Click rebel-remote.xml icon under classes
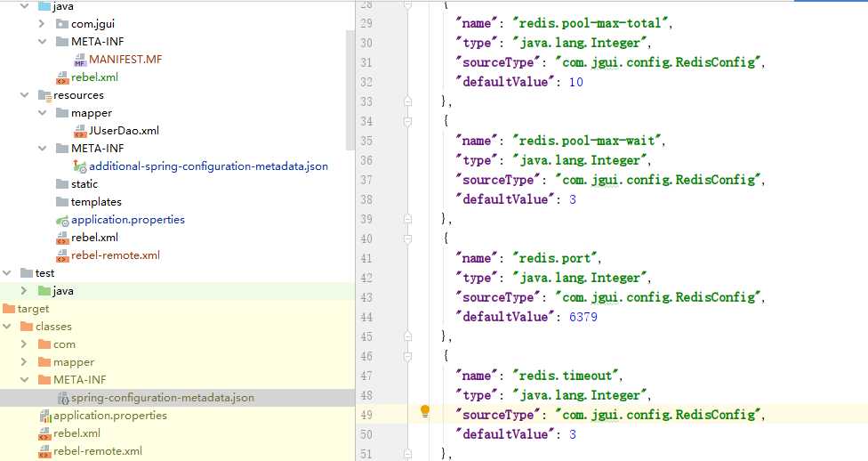The width and height of the screenshot is (868, 461). coord(44,451)
